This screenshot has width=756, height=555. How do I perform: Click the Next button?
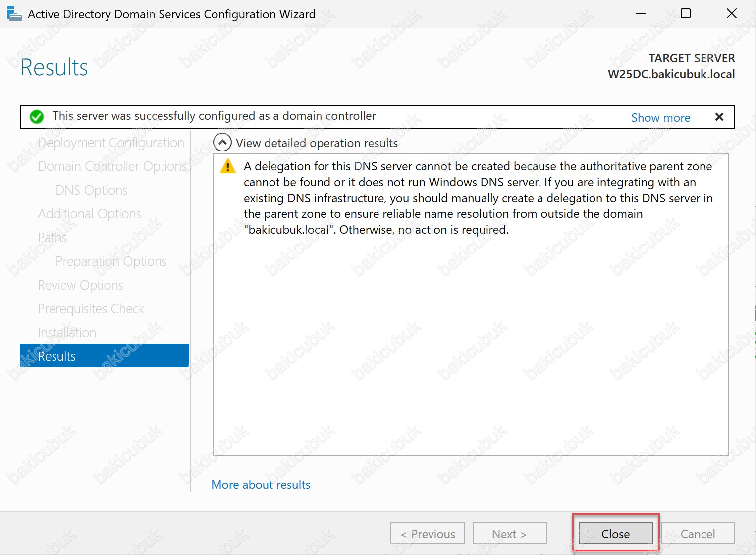coord(509,534)
